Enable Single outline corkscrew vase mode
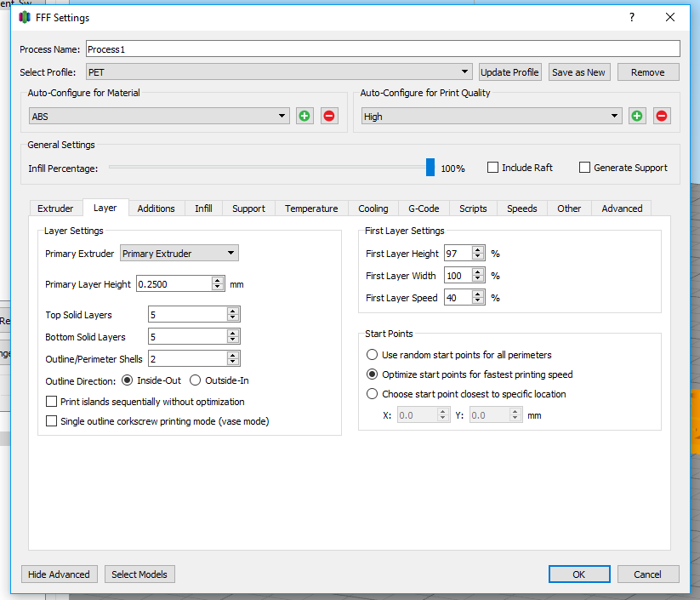The image size is (700, 600). click(51, 421)
